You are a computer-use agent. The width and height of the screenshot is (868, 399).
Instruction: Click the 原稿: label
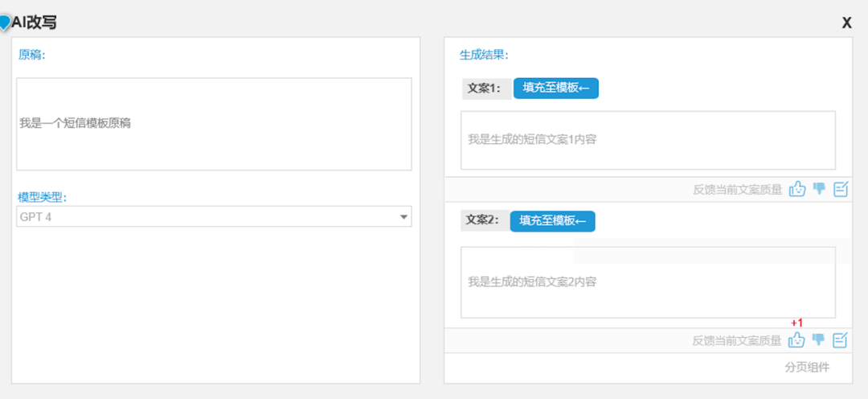31,55
